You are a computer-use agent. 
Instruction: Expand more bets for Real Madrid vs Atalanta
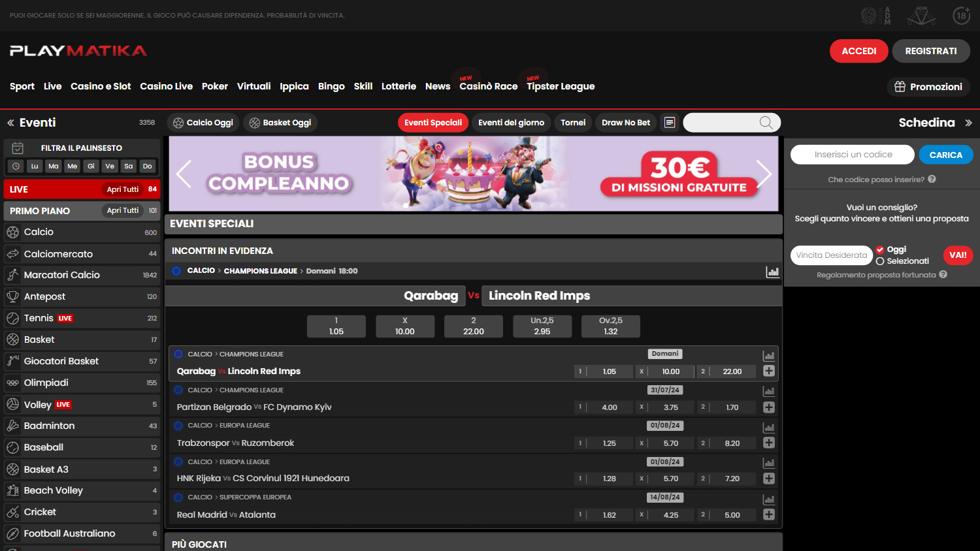769,514
